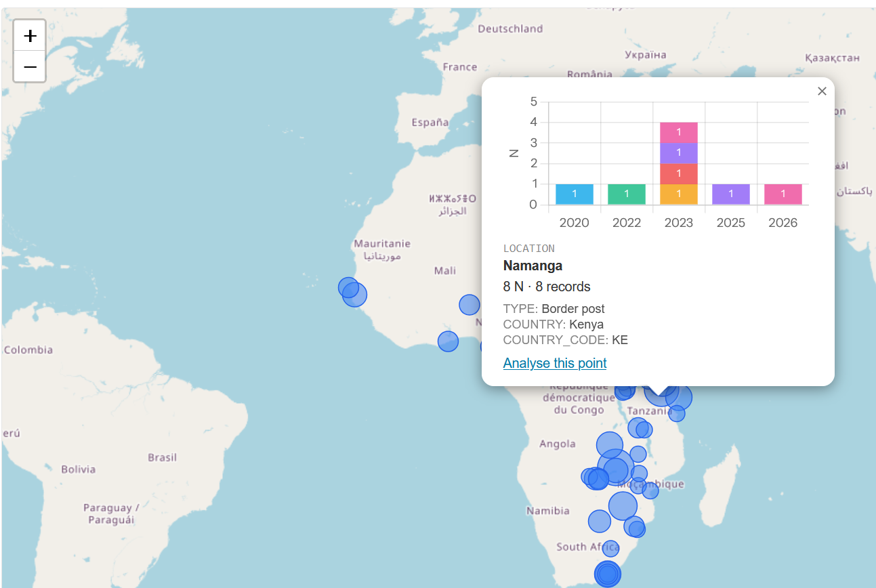Select the pink 2026 bar in chart

click(x=783, y=194)
